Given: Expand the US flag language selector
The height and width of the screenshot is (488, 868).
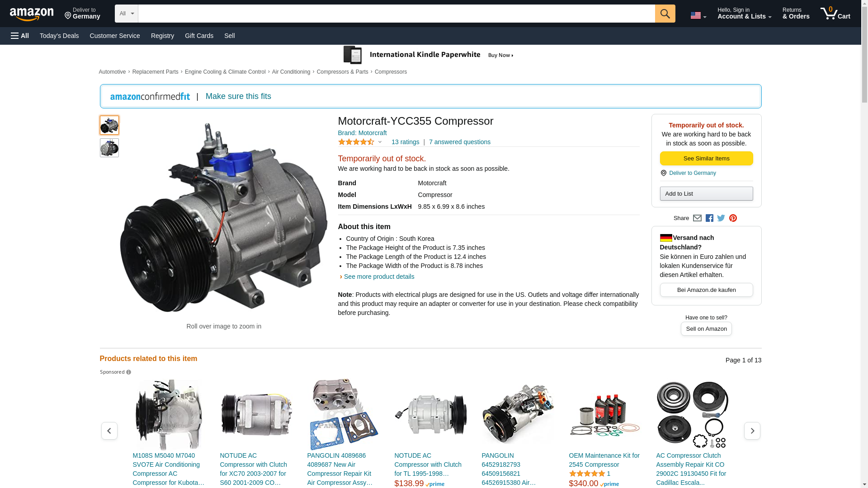Looking at the screenshot, I should [698, 15].
